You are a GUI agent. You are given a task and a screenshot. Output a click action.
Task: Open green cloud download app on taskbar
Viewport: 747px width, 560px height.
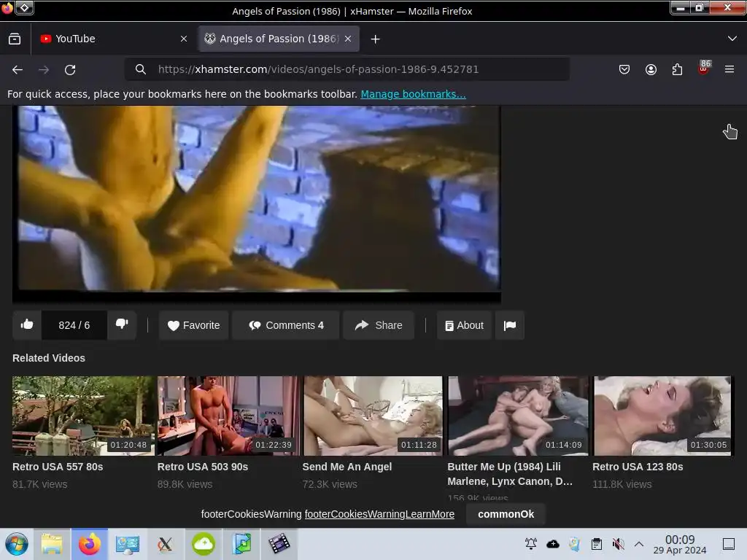click(x=204, y=544)
